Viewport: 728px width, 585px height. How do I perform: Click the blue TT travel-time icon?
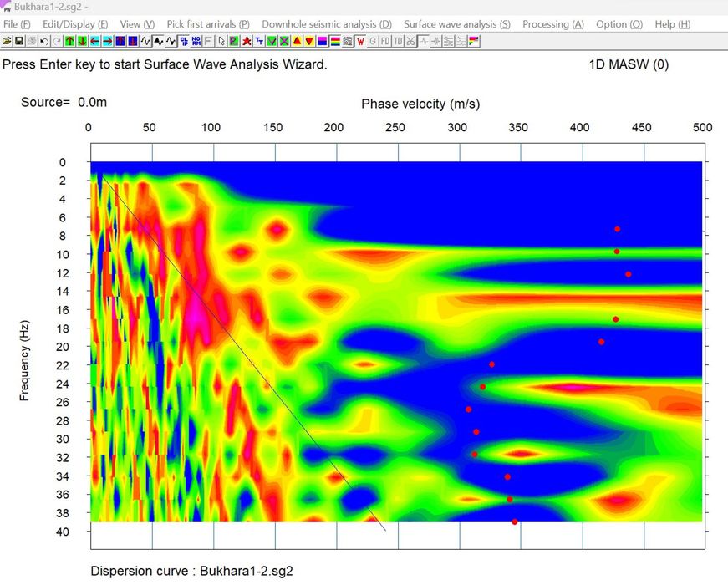click(x=259, y=41)
